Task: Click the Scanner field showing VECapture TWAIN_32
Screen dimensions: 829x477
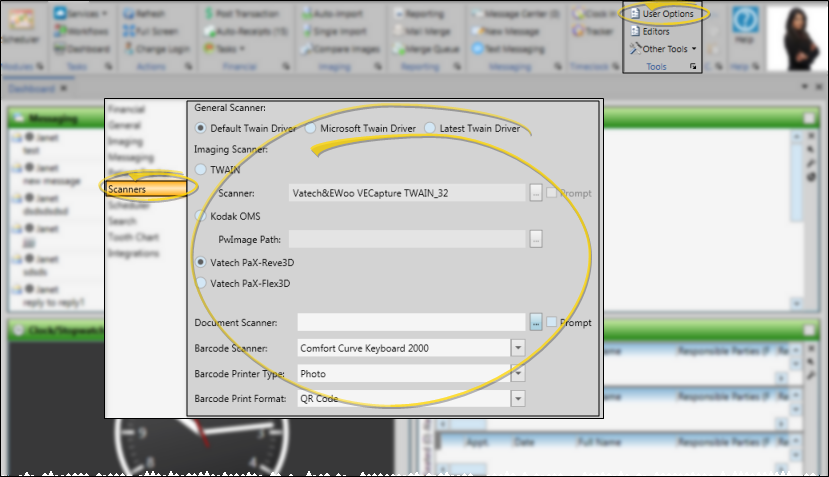Action: (x=407, y=193)
